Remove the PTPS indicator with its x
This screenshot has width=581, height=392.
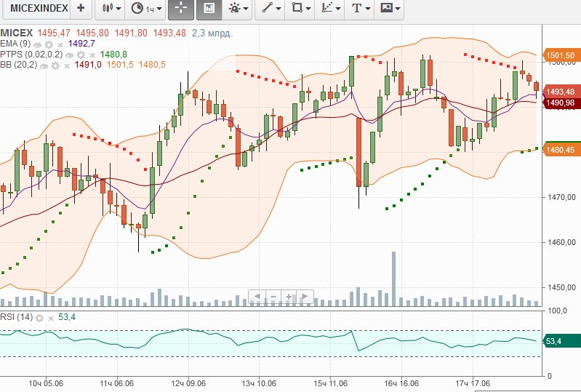pyautogui.click(x=92, y=55)
